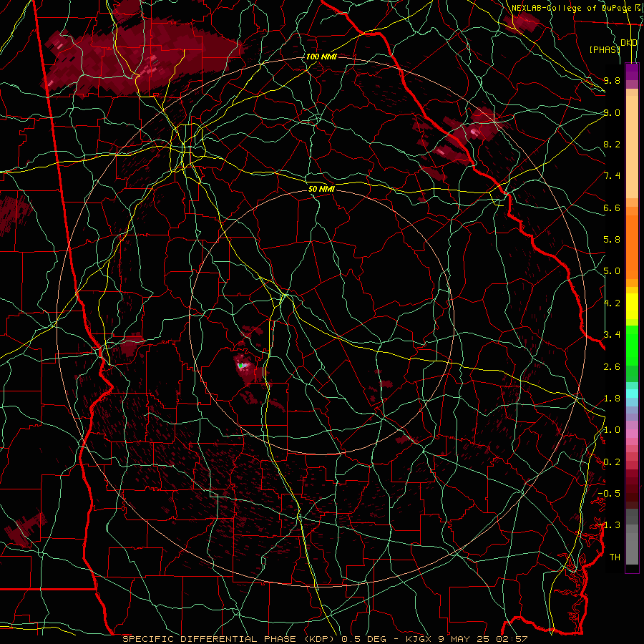Pick the gray bottom segment of the color bar
644x644 pixels.
click(632, 550)
